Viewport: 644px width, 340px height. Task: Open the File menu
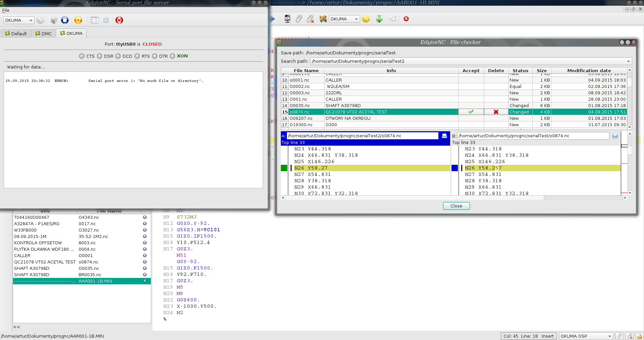pyautogui.click(x=6, y=10)
